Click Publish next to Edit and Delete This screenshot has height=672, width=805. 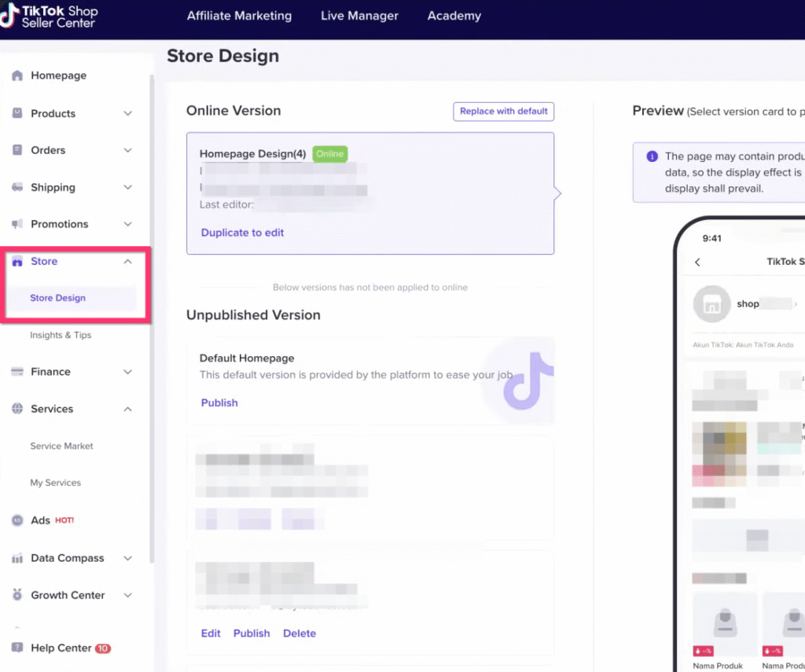pyautogui.click(x=252, y=633)
